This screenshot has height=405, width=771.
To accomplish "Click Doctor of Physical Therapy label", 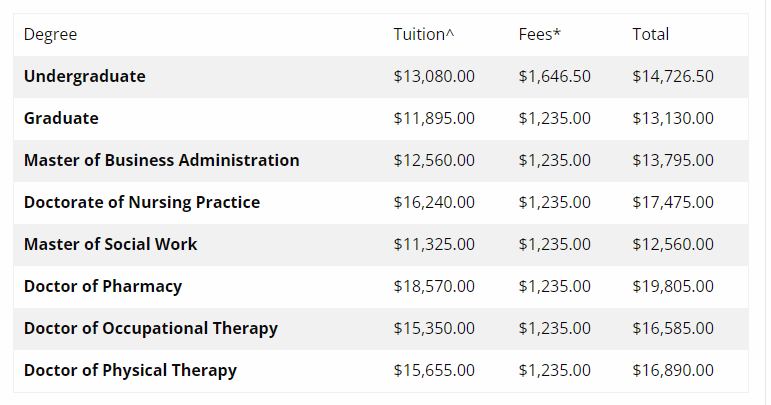I will point(130,371).
